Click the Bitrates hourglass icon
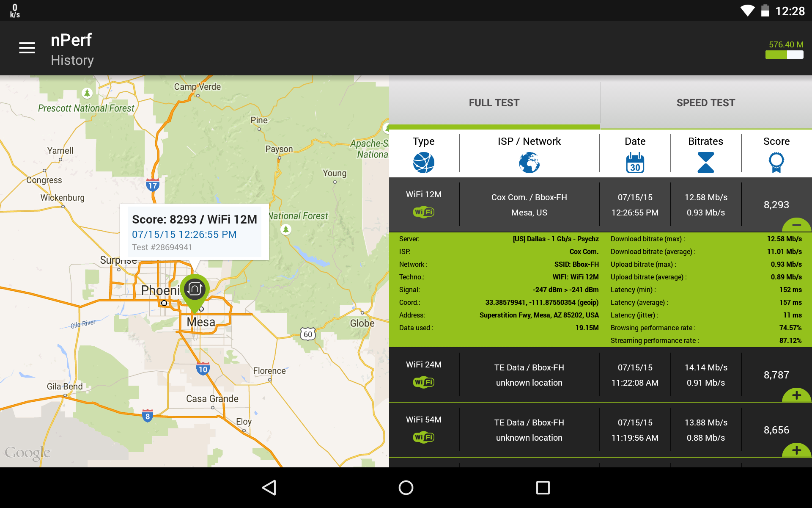 coord(705,163)
